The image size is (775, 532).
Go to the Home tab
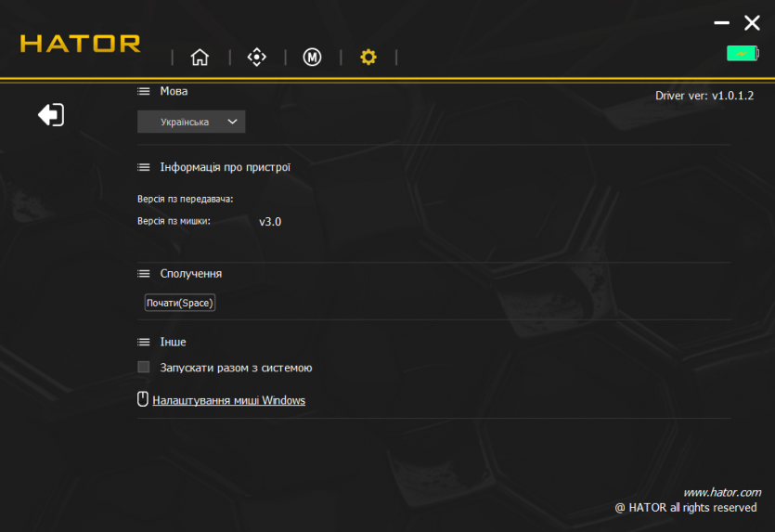click(200, 58)
